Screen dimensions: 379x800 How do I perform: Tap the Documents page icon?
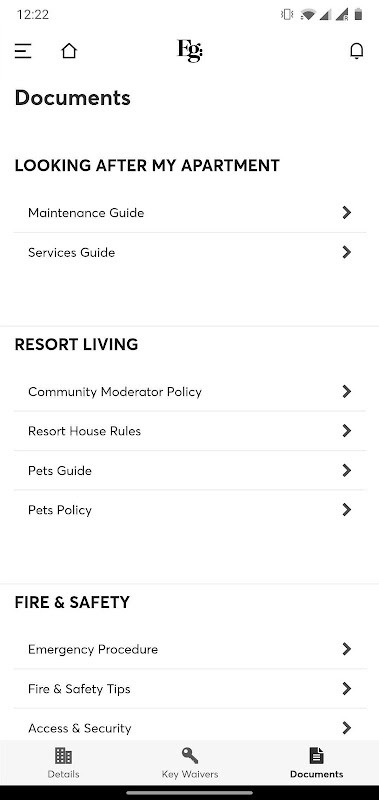pyautogui.click(x=316, y=755)
